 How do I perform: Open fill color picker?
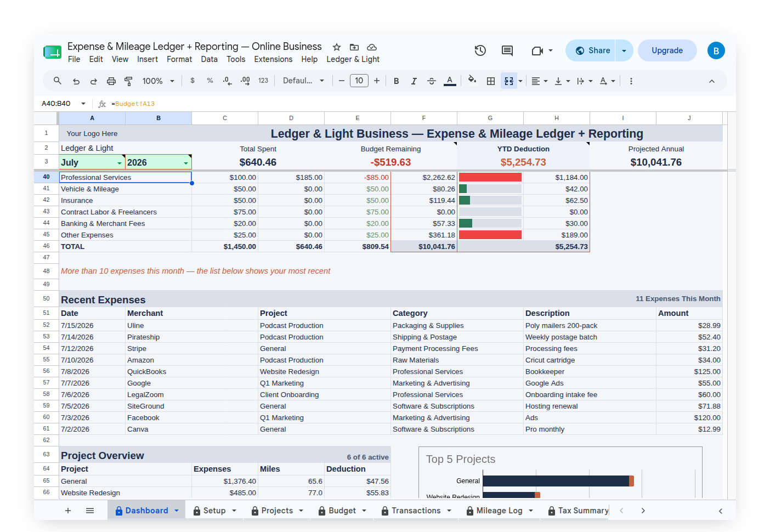[472, 81]
